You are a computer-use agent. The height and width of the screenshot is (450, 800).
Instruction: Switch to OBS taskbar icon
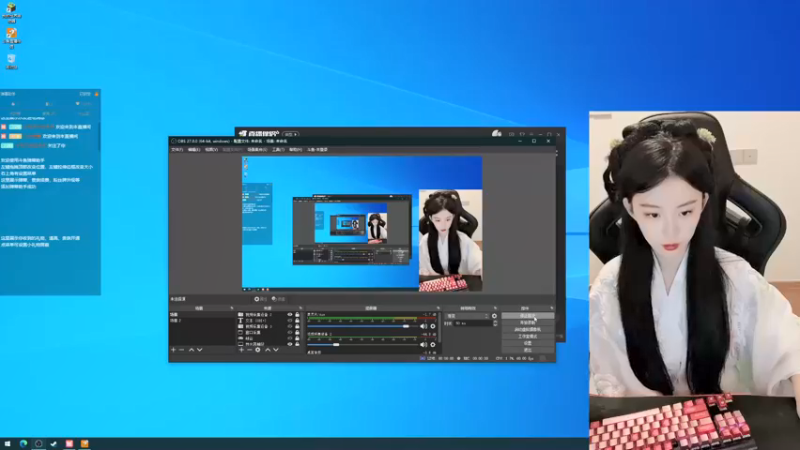point(38,444)
